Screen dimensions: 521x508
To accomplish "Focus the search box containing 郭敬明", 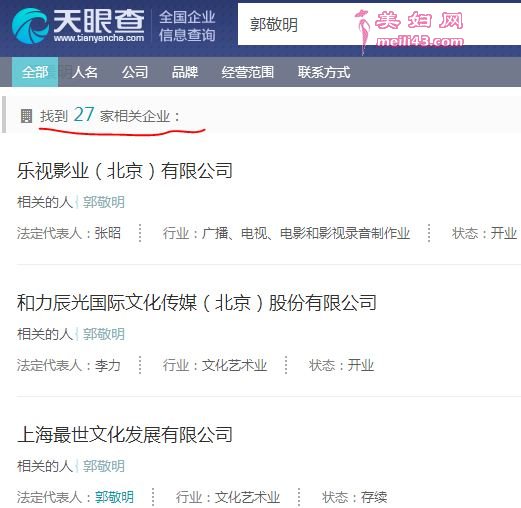I will coord(379,24).
